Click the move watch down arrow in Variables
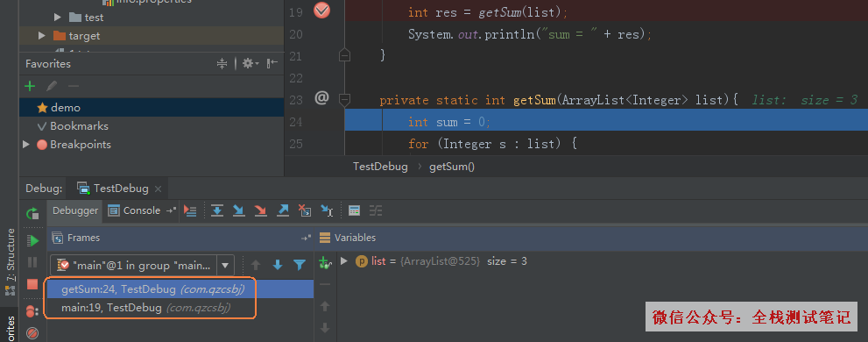The height and width of the screenshot is (342, 868). (x=325, y=328)
